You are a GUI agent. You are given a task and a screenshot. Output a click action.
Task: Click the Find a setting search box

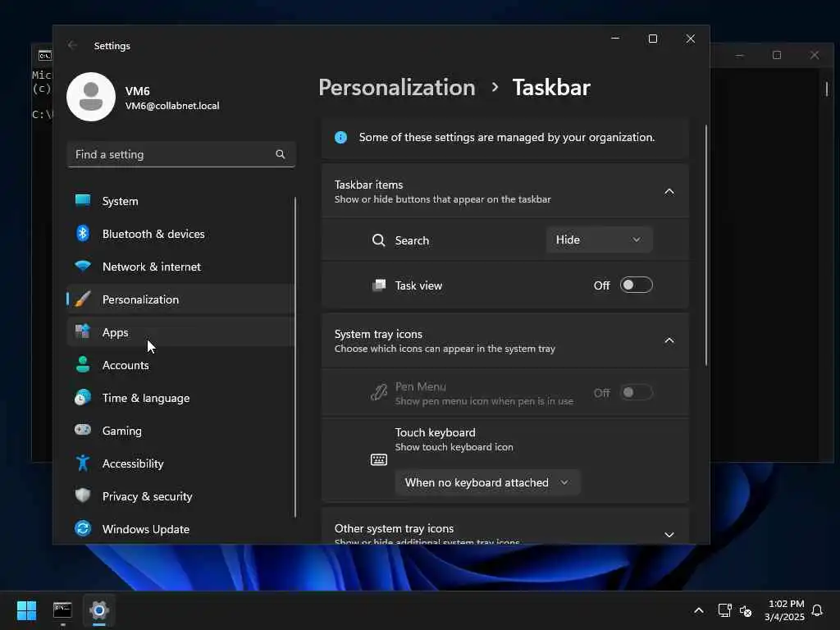coord(181,154)
